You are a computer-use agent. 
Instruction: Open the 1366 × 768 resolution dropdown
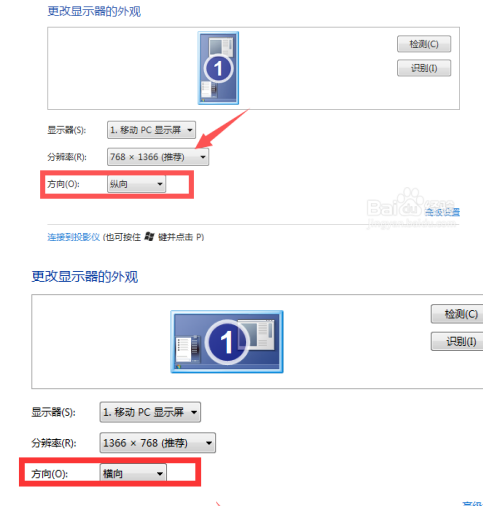coord(158,443)
